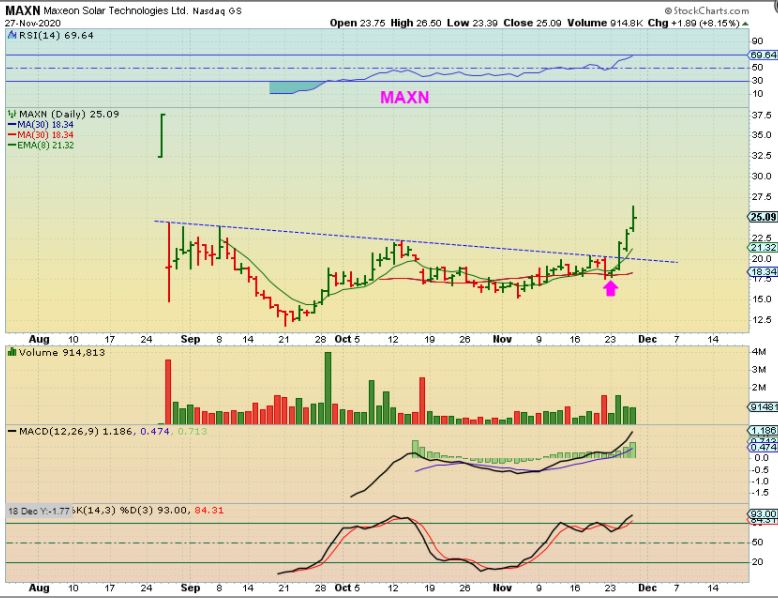
Task: Click the purple 0.474 MACD signal value
Action: point(155,431)
